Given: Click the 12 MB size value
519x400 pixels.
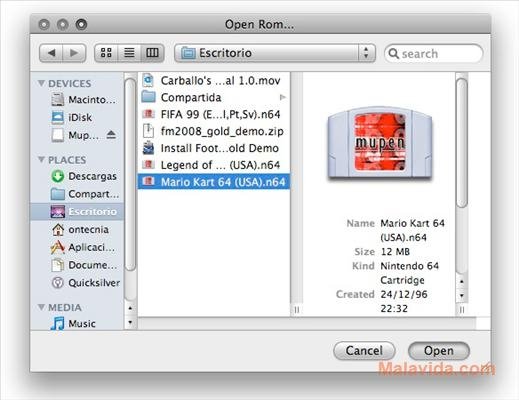Looking at the screenshot, I should pos(395,252).
